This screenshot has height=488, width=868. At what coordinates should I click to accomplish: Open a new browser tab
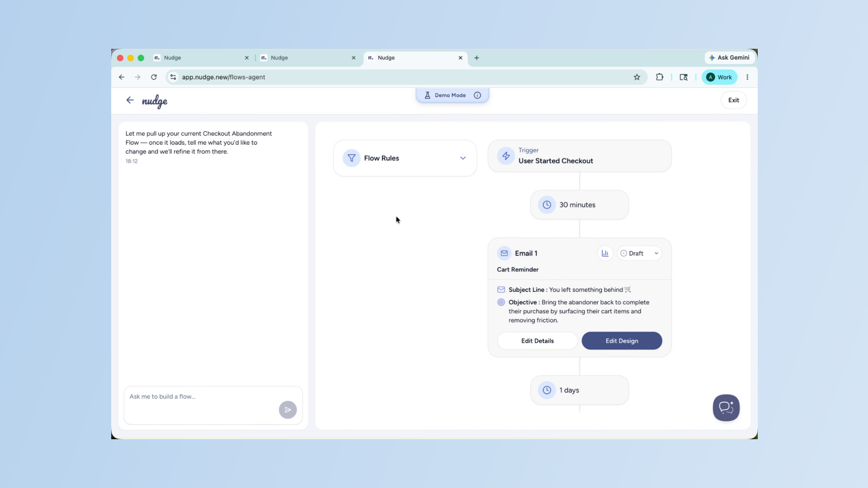click(x=476, y=58)
